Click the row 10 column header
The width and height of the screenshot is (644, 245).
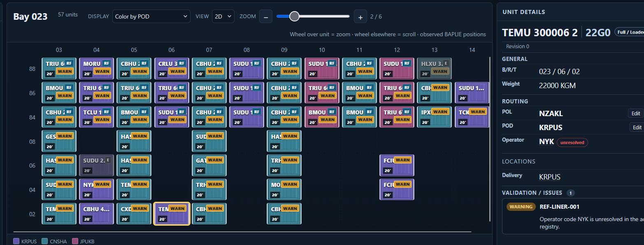(x=322, y=50)
